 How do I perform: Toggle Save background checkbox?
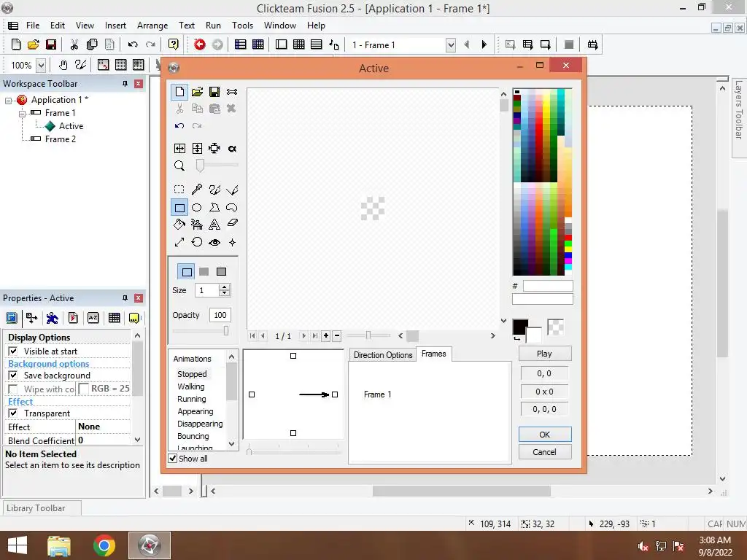pos(13,376)
